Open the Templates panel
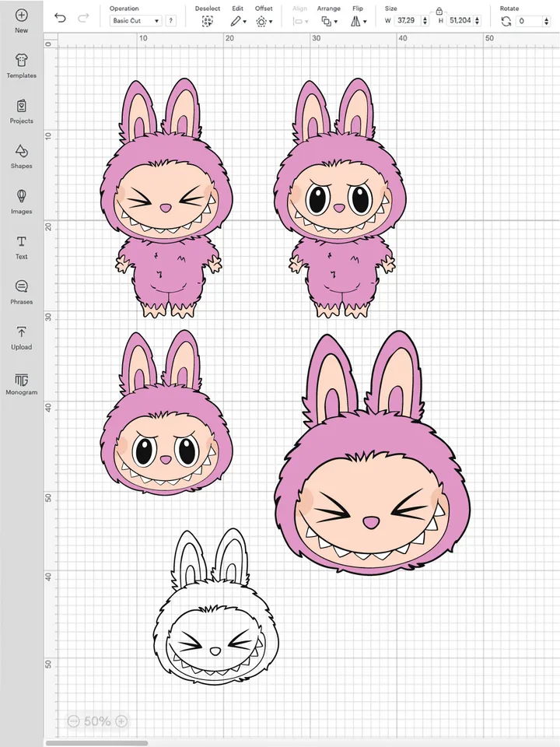560x747 pixels. (21, 61)
